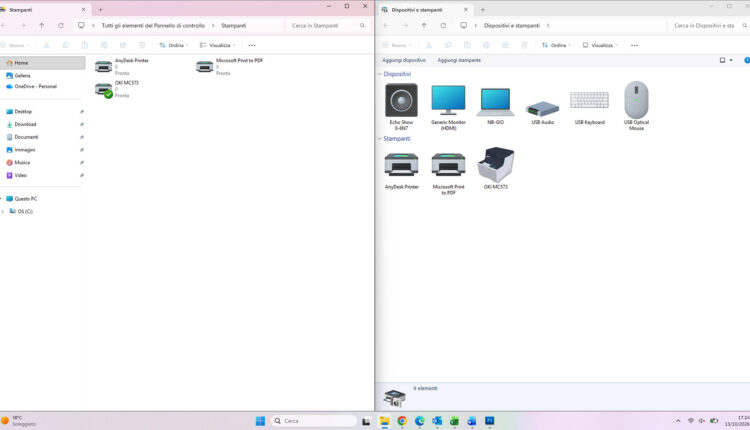
Task: Select default OKI MC573 printer in Stampanti window
Action: [x=117, y=89]
